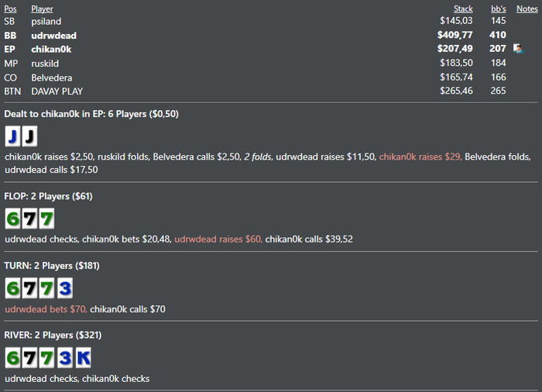
Task: Click the highlighted "chikan0k raises $29" action
Action: 421,156
